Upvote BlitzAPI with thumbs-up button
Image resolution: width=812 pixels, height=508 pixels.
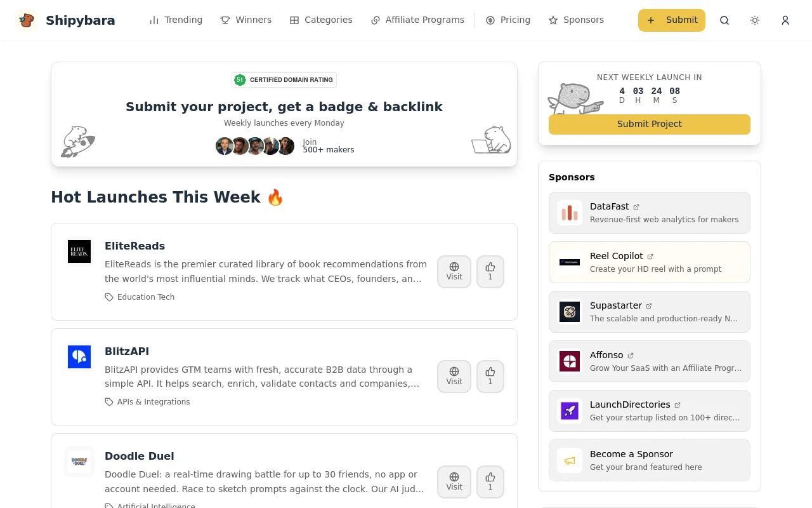[x=490, y=377]
